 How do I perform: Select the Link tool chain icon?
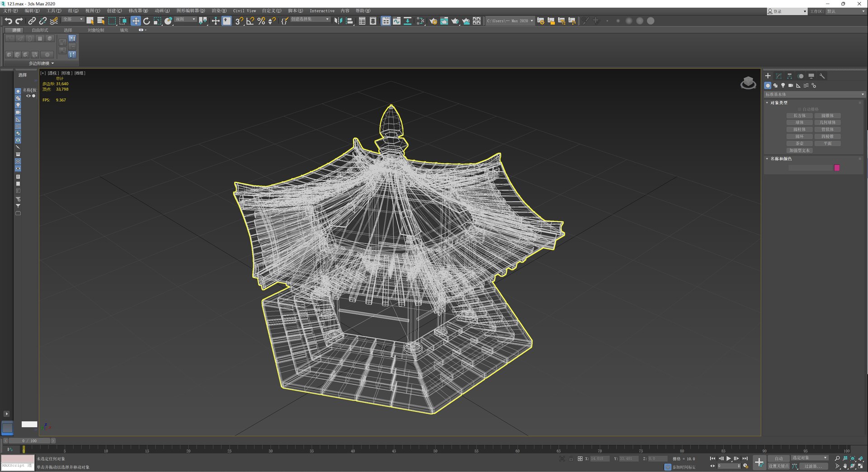click(x=32, y=21)
